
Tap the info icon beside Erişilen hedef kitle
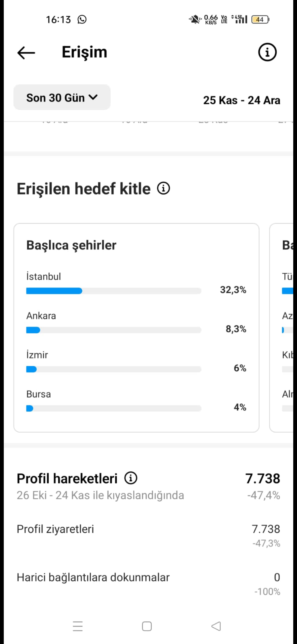163,188
